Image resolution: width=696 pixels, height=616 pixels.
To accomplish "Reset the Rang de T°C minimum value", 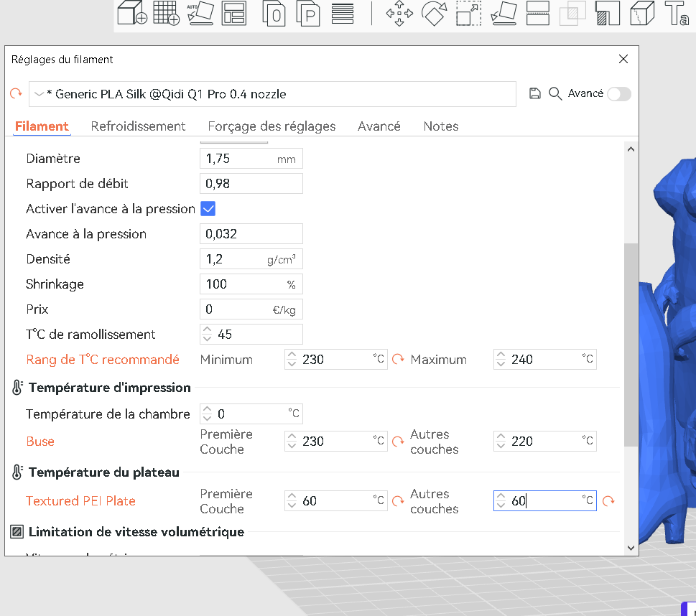I will coord(398,359).
